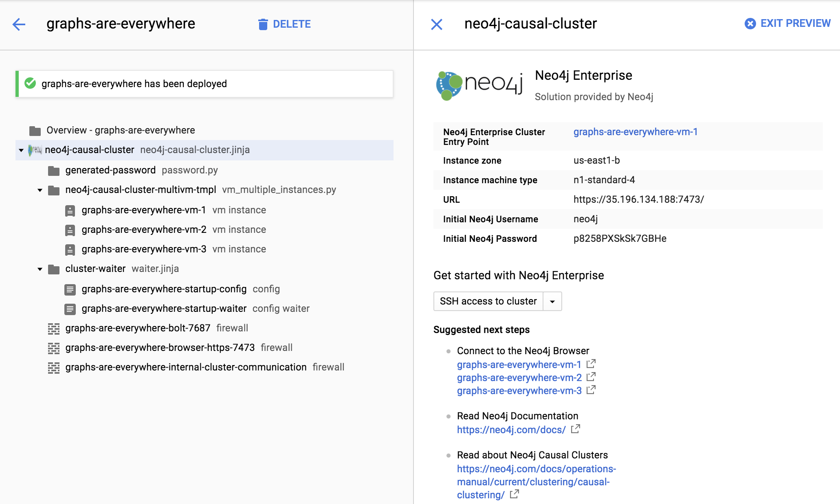Click the instance zone value us-east1-b

click(597, 160)
